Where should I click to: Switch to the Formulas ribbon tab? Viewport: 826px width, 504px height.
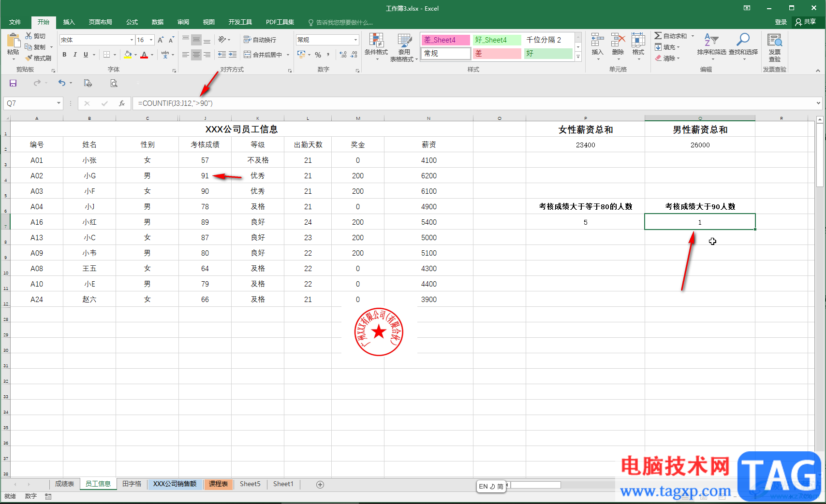(132, 22)
